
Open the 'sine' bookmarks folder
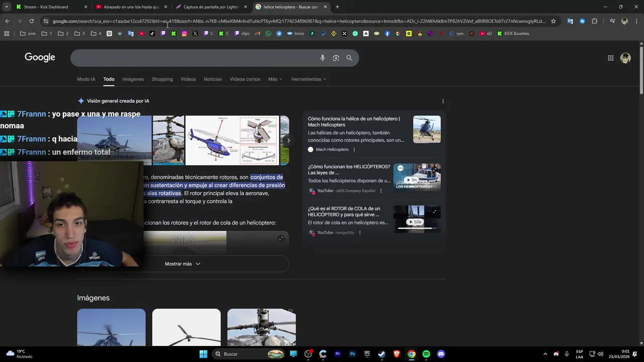point(28,34)
